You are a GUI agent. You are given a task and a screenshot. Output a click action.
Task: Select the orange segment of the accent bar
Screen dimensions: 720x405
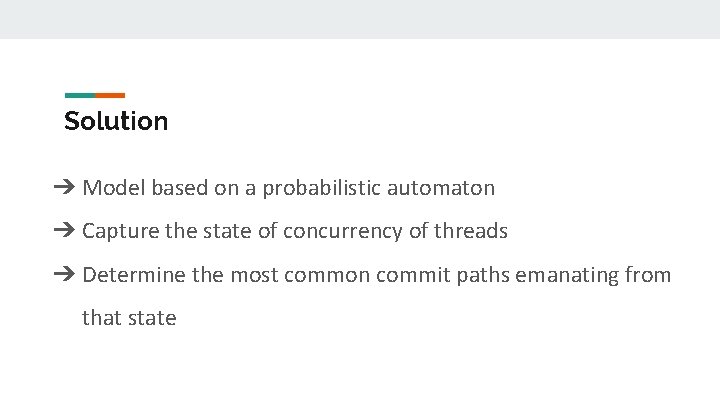coord(110,96)
